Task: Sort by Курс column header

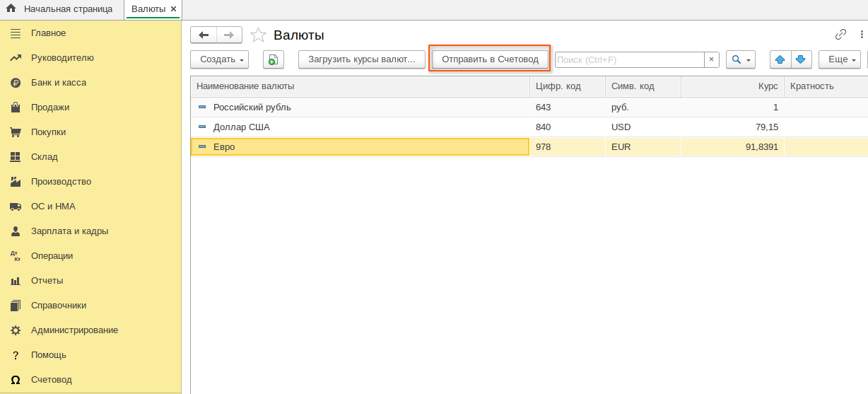Action: point(732,86)
